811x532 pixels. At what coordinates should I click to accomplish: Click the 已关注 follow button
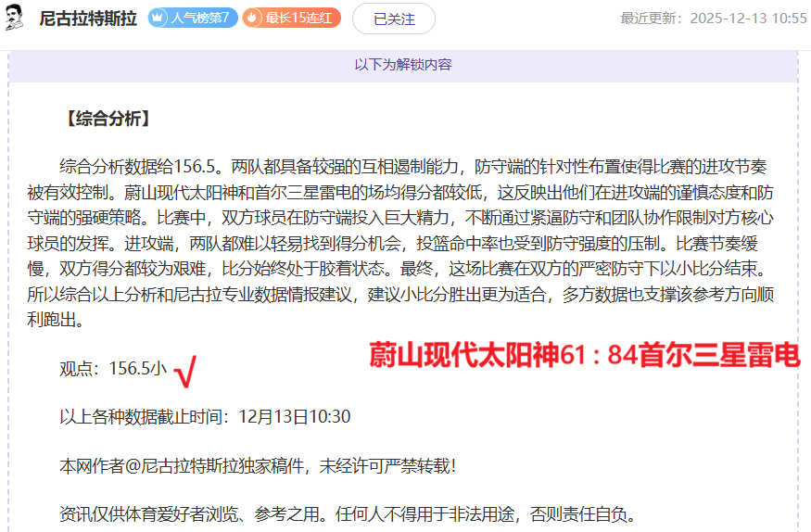pos(394,19)
